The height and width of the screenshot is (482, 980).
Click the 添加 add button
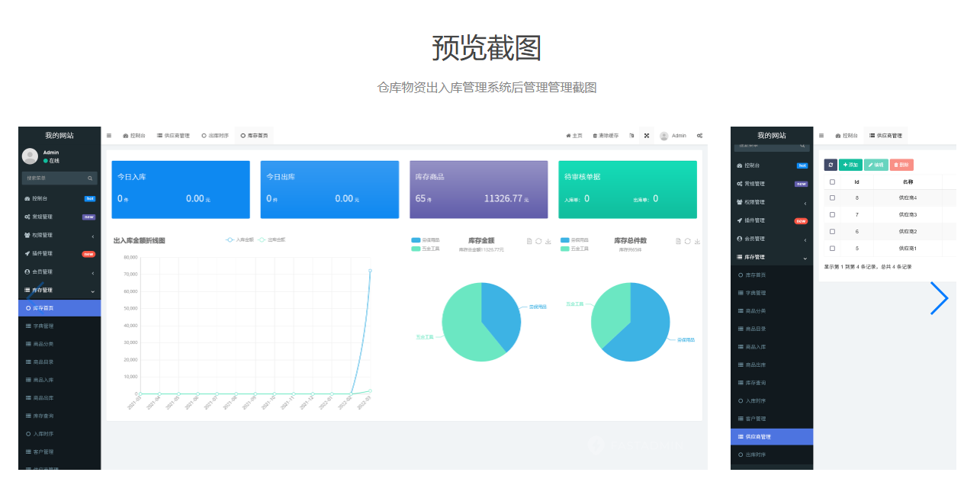pyautogui.click(x=850, y=165)
